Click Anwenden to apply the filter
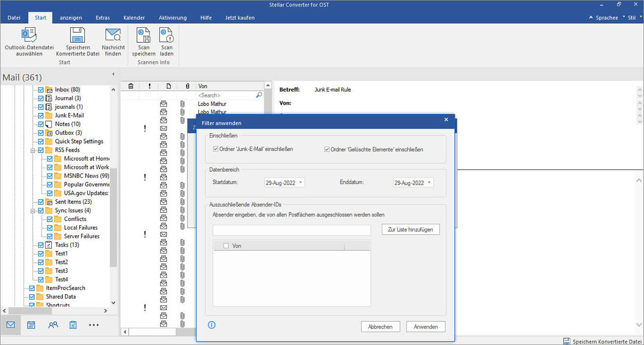 point(426,327)
